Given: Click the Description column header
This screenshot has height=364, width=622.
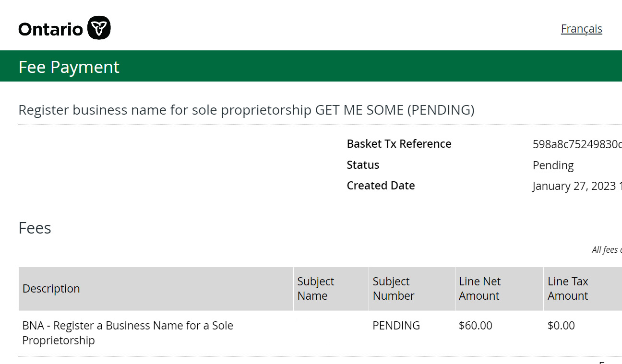Looking at the screenshot, I should (51, 289).
